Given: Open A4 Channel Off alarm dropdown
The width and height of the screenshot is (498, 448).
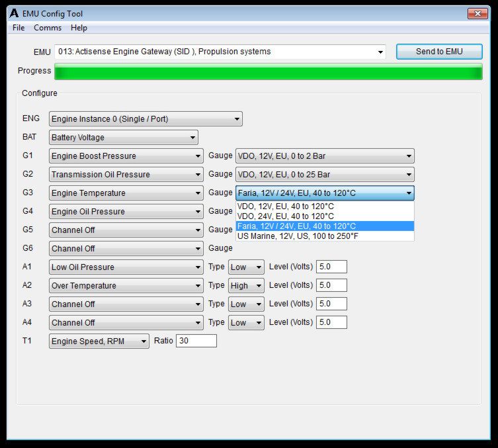Looking at the screenshot, I should coord(126,323).
